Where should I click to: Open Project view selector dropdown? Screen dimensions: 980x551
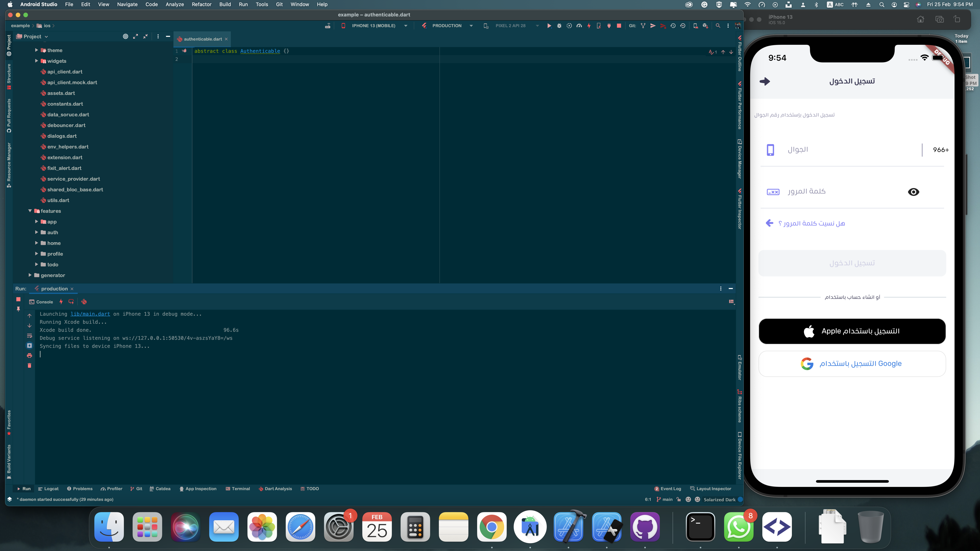pos(32,37)
